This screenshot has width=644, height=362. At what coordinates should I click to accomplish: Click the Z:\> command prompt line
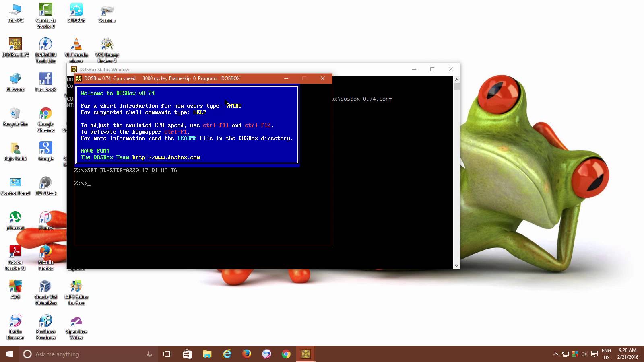click(82, 183)
